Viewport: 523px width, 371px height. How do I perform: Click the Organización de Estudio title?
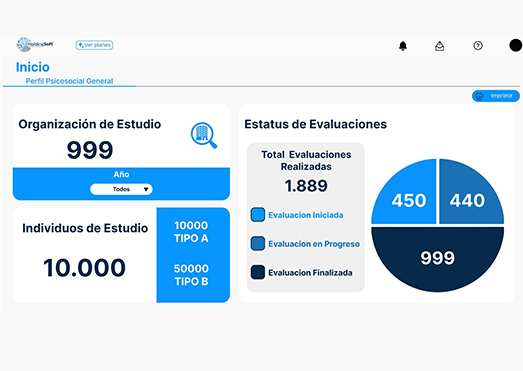coord(90,124)
